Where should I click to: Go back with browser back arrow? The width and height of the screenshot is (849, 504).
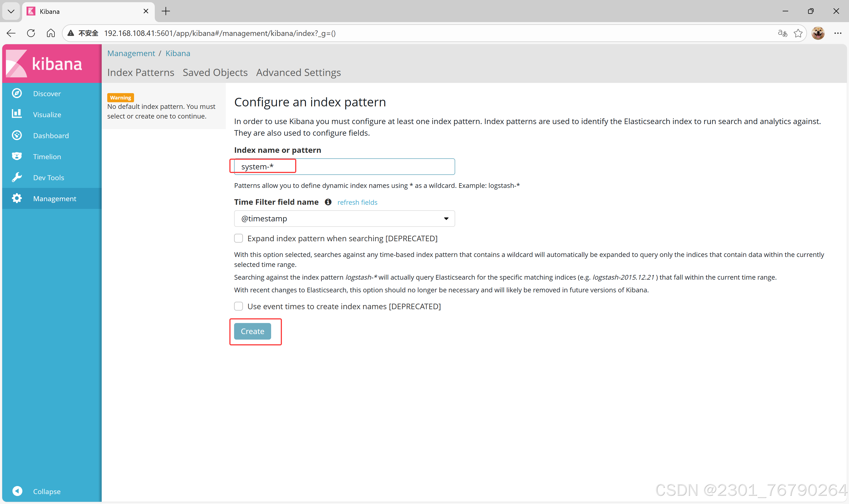(11, 33)
